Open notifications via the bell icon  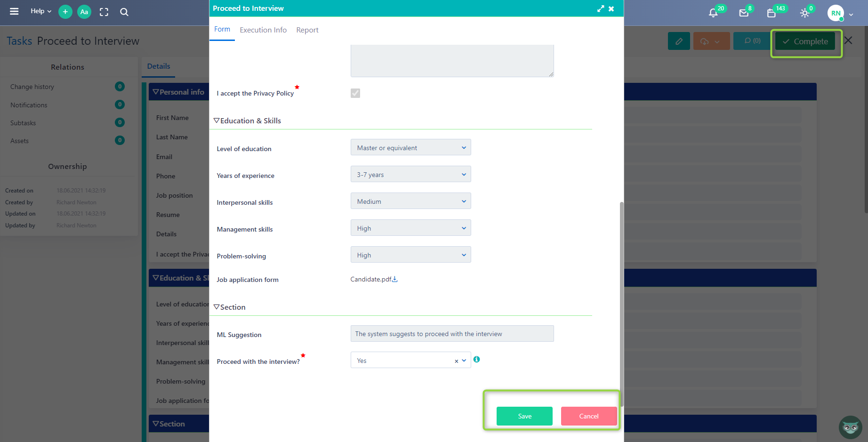pos(712,13)
